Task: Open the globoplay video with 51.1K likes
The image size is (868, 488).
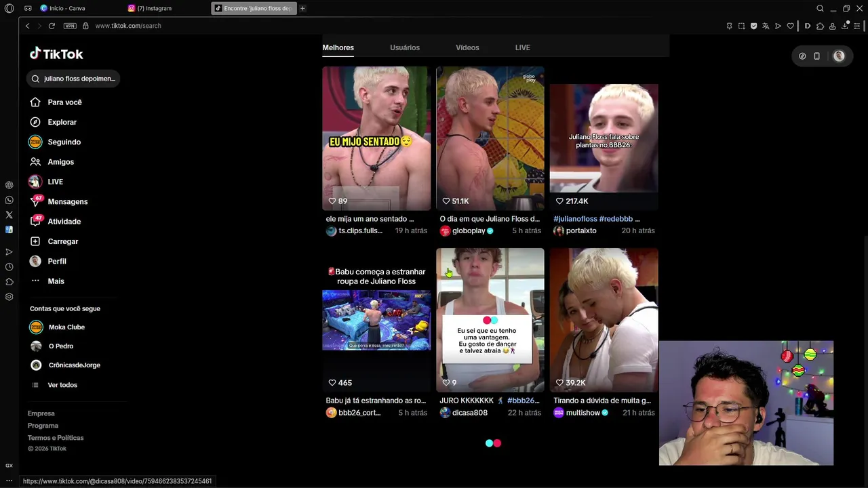Action: tap(490, 138)
